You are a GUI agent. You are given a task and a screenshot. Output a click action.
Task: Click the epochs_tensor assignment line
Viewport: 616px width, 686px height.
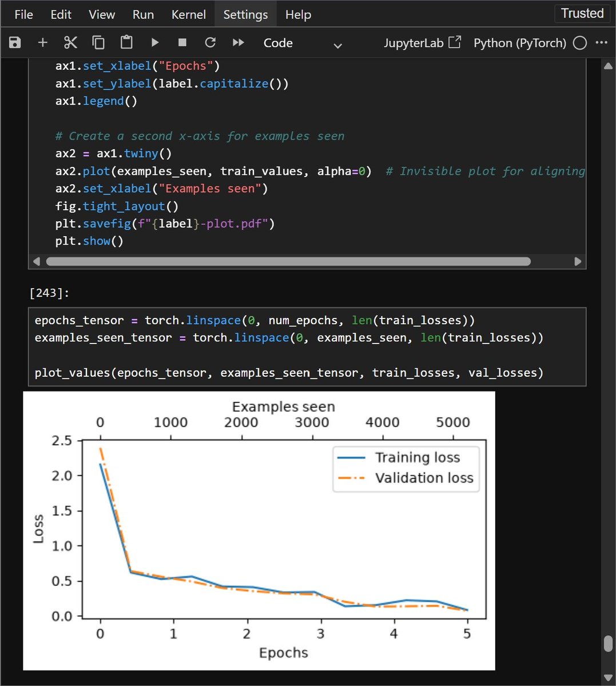255,320
